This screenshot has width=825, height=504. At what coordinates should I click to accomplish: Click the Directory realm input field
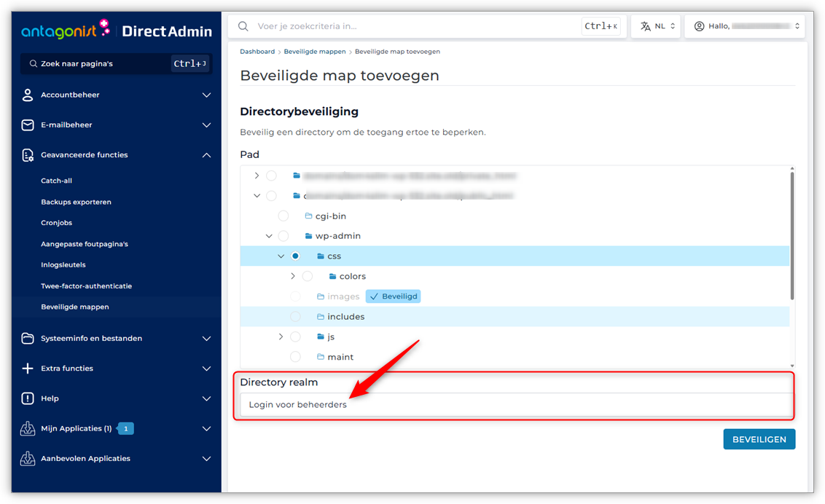[516, 405]
